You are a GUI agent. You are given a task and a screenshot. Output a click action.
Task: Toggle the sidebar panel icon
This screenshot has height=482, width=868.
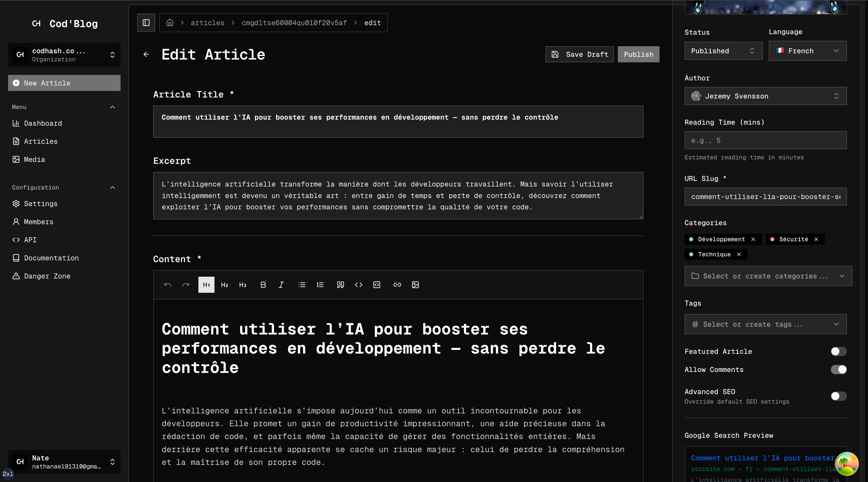pos(146,23)
